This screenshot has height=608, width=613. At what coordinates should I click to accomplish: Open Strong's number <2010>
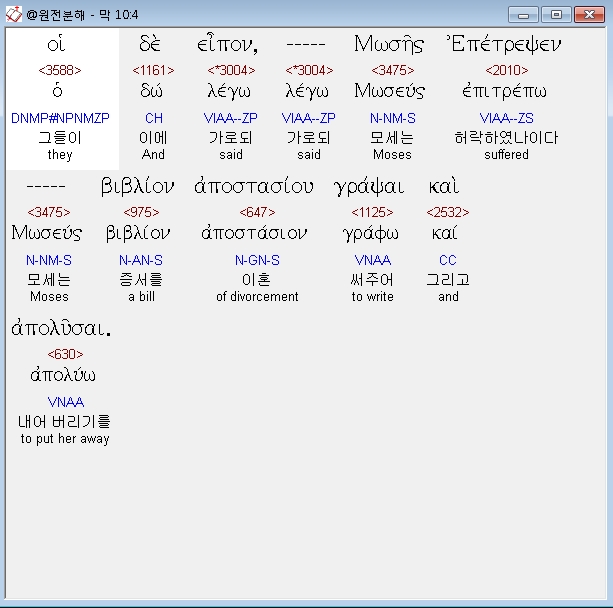point(507,70)
